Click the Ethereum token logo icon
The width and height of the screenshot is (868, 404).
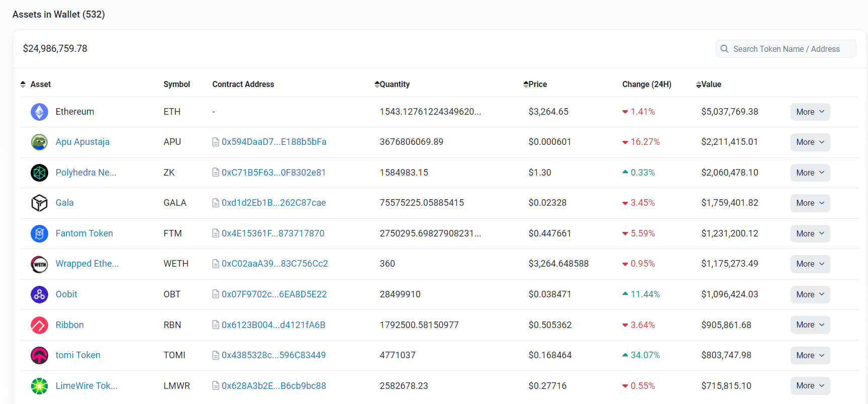39,112
